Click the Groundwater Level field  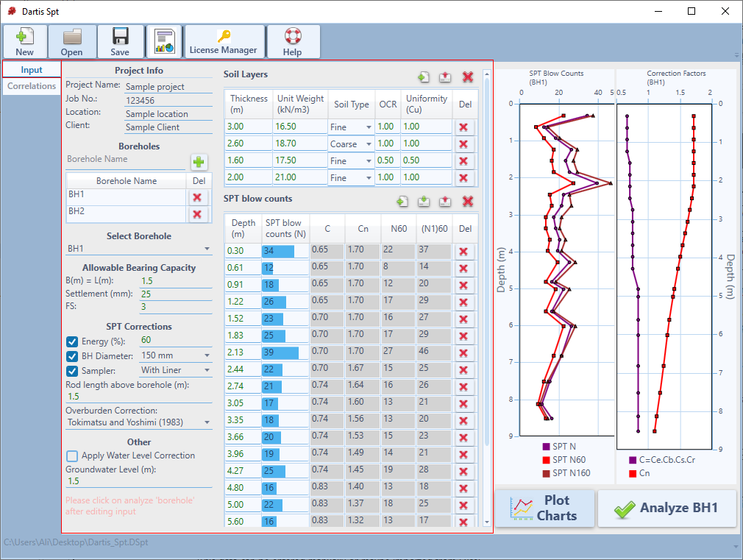138,481
